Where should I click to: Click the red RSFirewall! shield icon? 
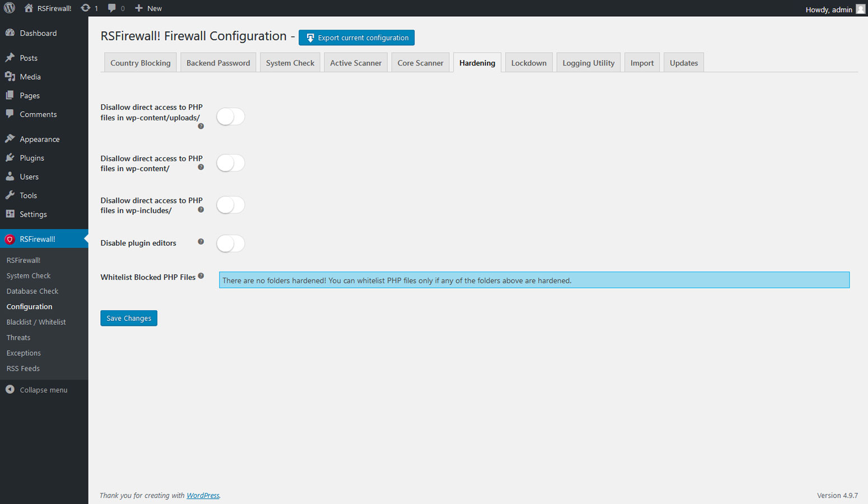pos(10,239)
